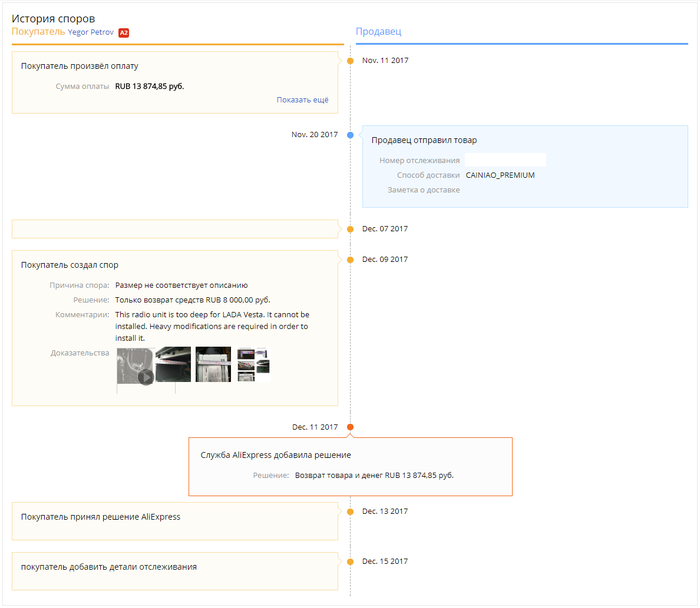This screenshot has width=700, height=608.
Task: Click the buyer added tracking details card
Action: (175, 570)
